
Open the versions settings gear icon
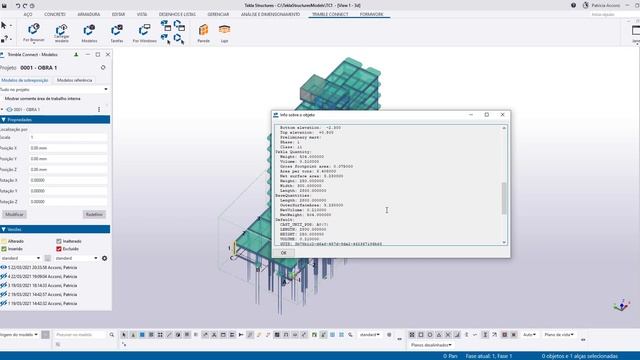click(x=104, y=258)
